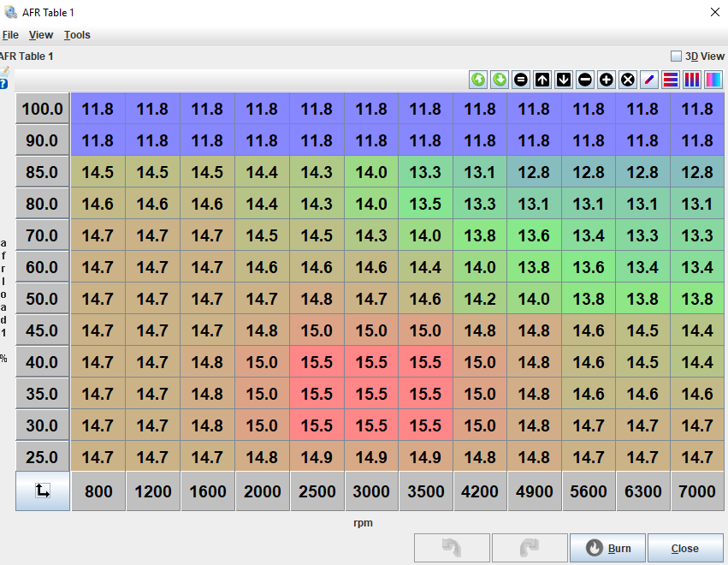This screenshot has height=565, width=728.
Task: Select the 6300 rpm axis bin
Action: [643, 491]
